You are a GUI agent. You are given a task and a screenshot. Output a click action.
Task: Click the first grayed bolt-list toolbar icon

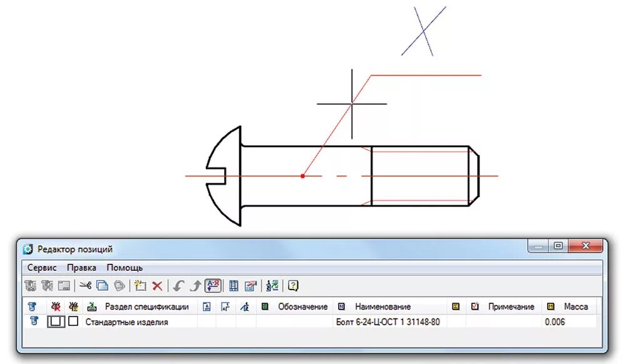click(30, 285)
